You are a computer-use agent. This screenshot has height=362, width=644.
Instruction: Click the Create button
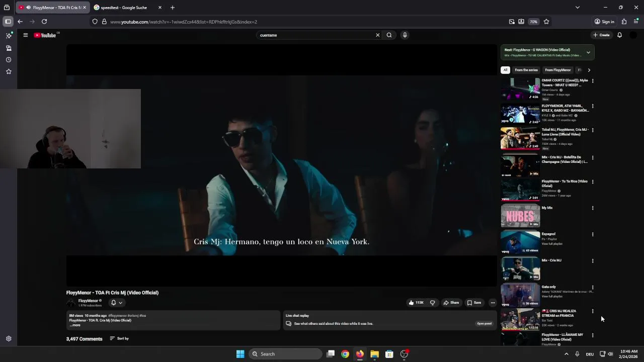601,35
